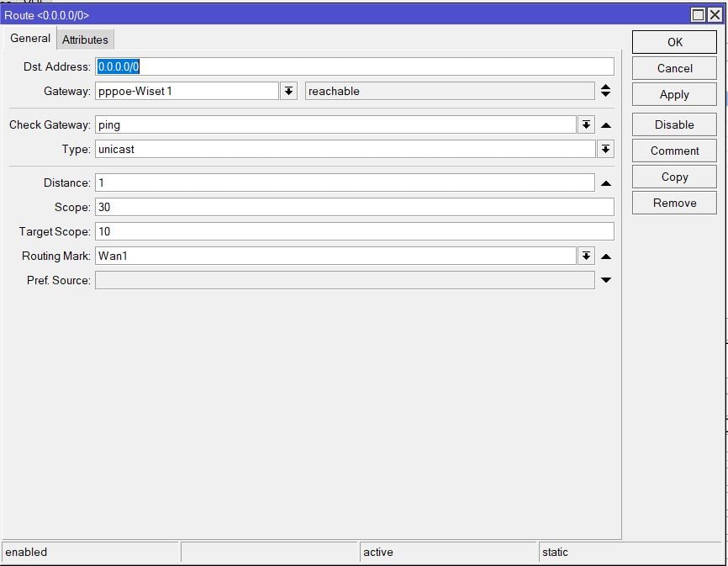Open the Gateway interface dropdown
The height and width of the screenshot is (566, 728).
[288, 91]
